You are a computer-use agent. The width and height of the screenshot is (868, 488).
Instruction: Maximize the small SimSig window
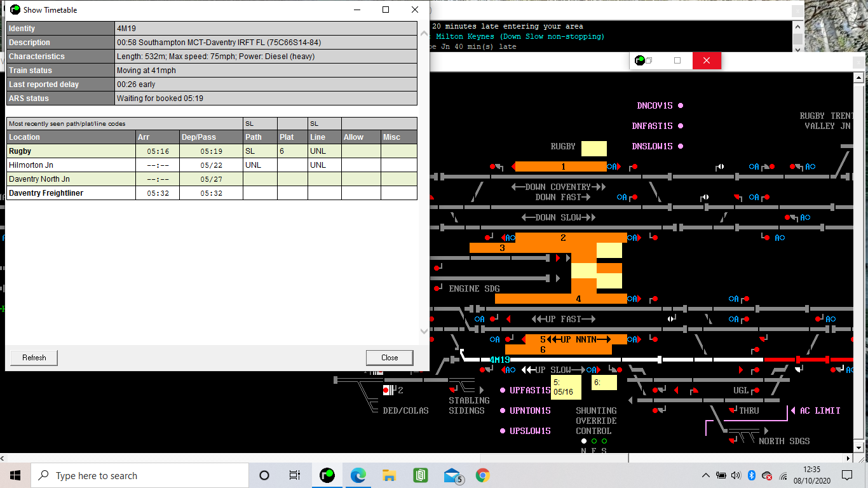point(677,60)
